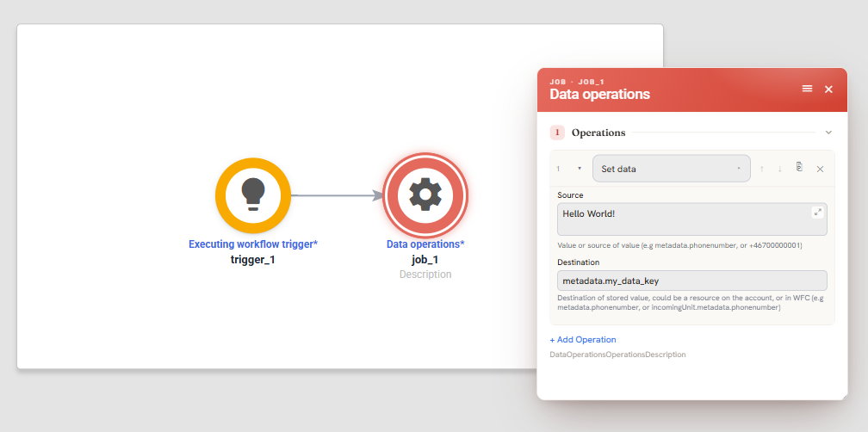
Task: Click the trigger_1 node name
Action: pyautogui.click(x=253, y=259)
